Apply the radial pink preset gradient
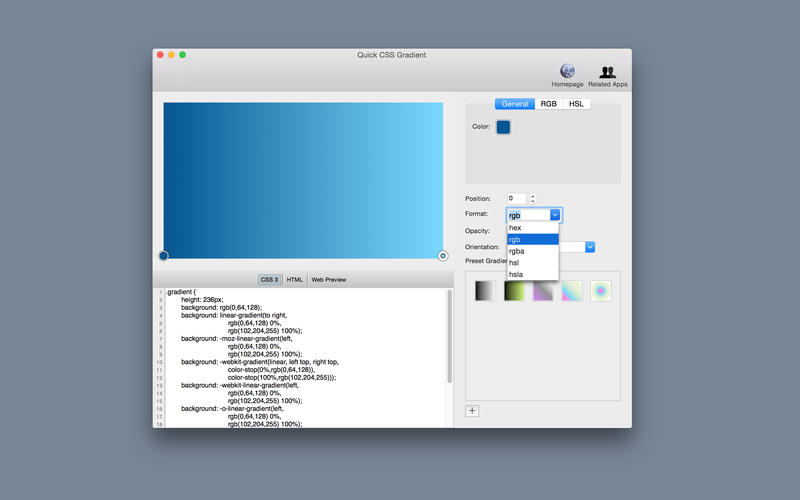 [x=601, y=291]
